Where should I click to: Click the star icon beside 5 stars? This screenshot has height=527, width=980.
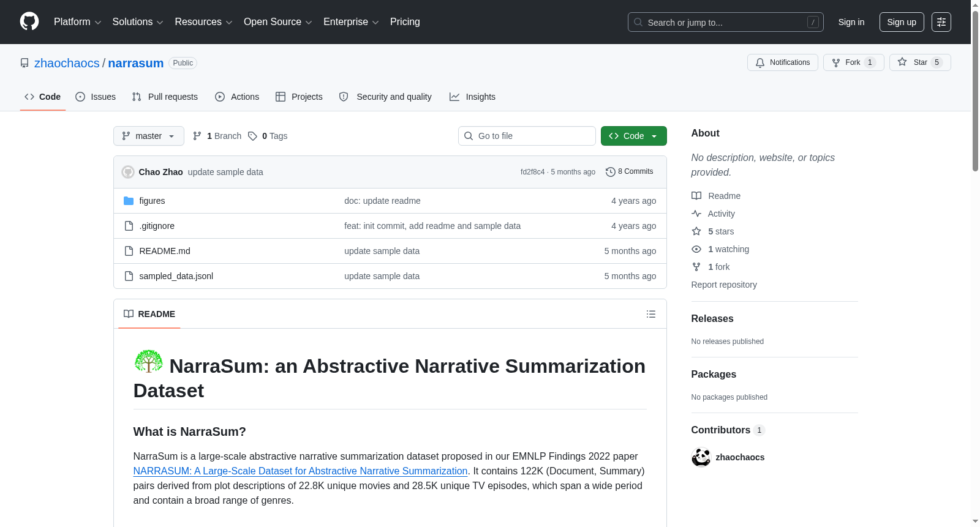click(x=696, y=231)
